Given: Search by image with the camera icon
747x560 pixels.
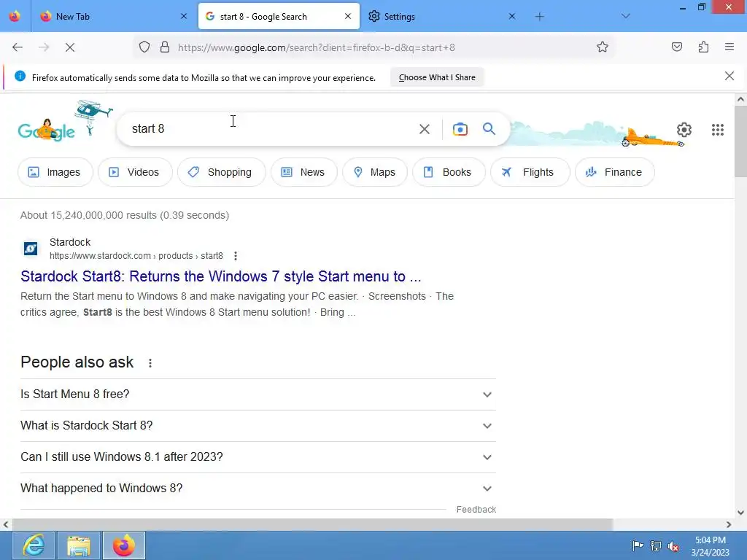Looking at the screenshot, I should pyautogui.click(x=460, y=129).
